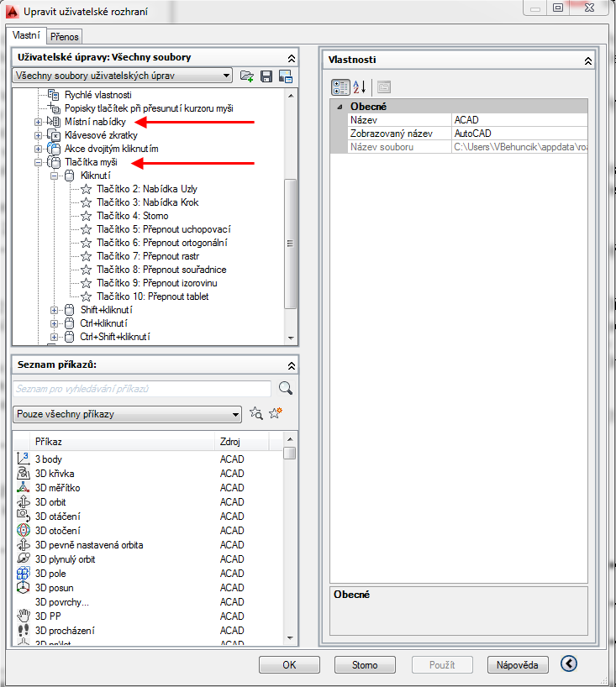Click the command search input field
Image resolution: width=616 pixels, height=687 pixels.
[x=142, y=389]
